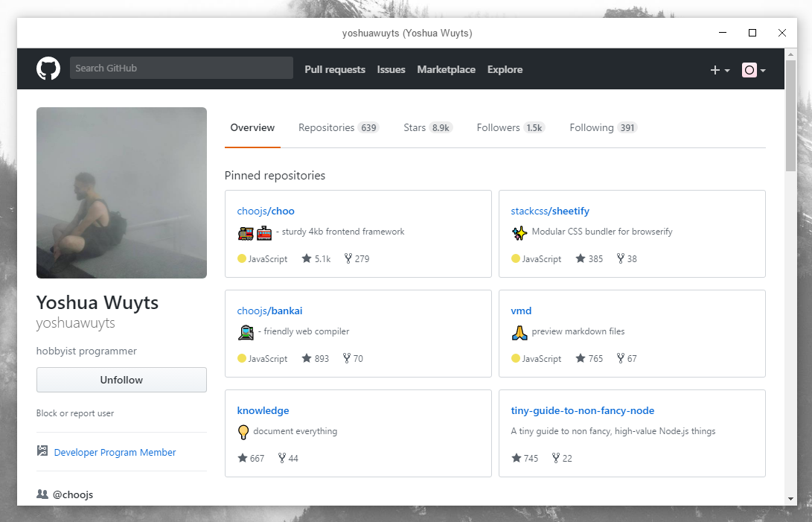Open the choojs/choo repository
The image size is (812, 522).
click(266, 211)
